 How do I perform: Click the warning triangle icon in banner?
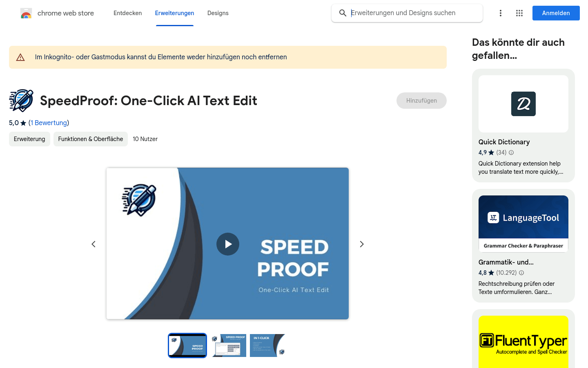pos(20,57)
